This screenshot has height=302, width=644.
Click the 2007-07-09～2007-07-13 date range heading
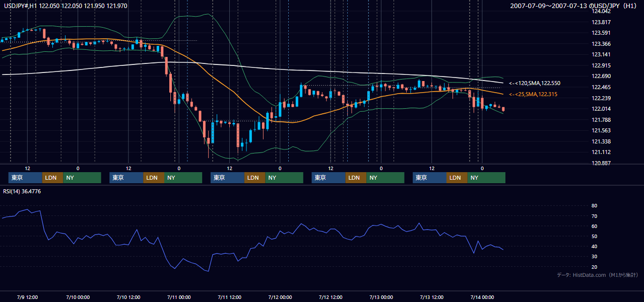coord(574,6)
